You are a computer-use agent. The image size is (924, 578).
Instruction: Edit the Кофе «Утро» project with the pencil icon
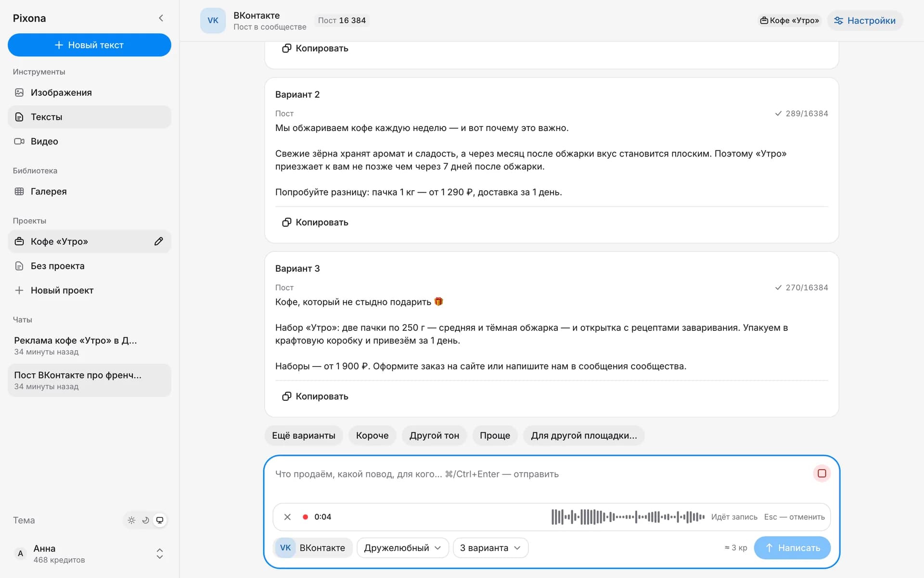(x=158, y=241)
